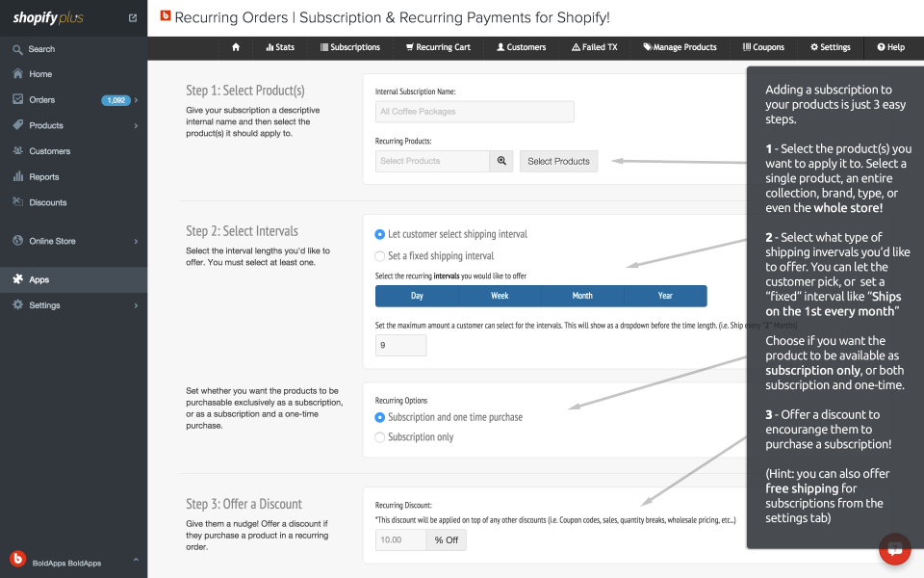Open the Coupons tab

[763, 47]
